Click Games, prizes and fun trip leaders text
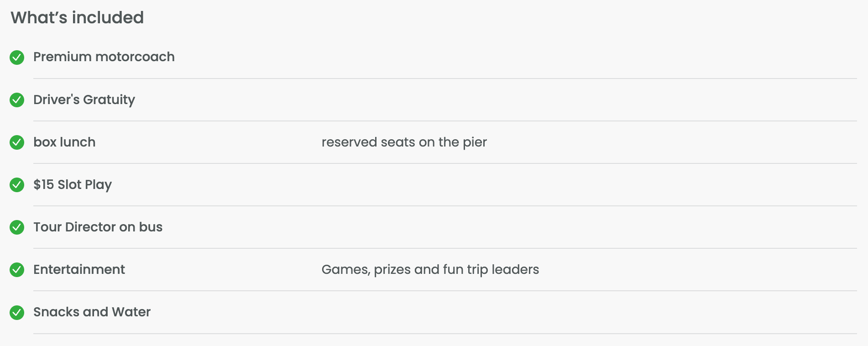868x346 pixels. 430,270
